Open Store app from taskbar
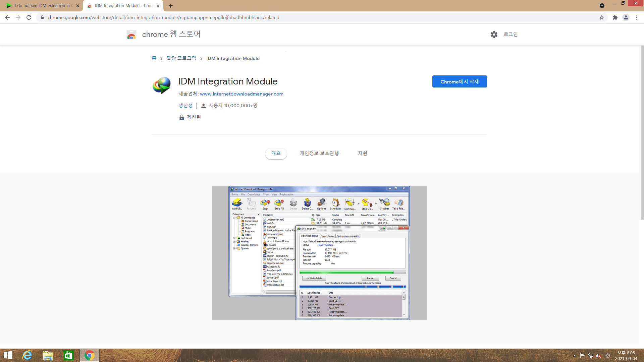 (69, 355)
